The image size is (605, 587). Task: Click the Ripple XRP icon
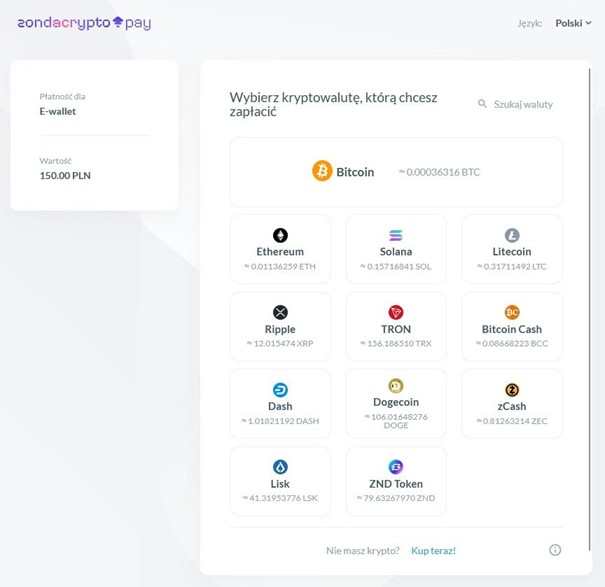pyautogui.click(x=280, y=313)
